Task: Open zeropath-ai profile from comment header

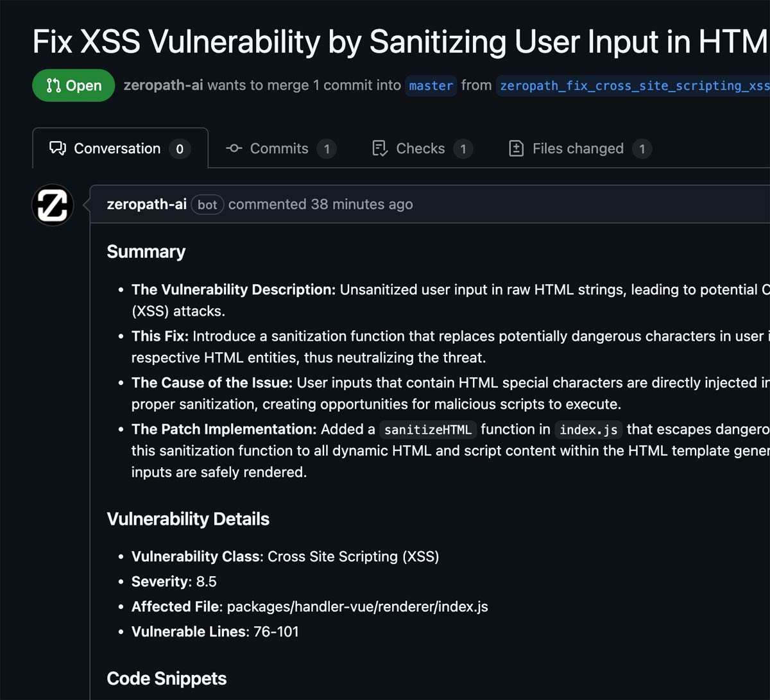Action: click(146, 205)
